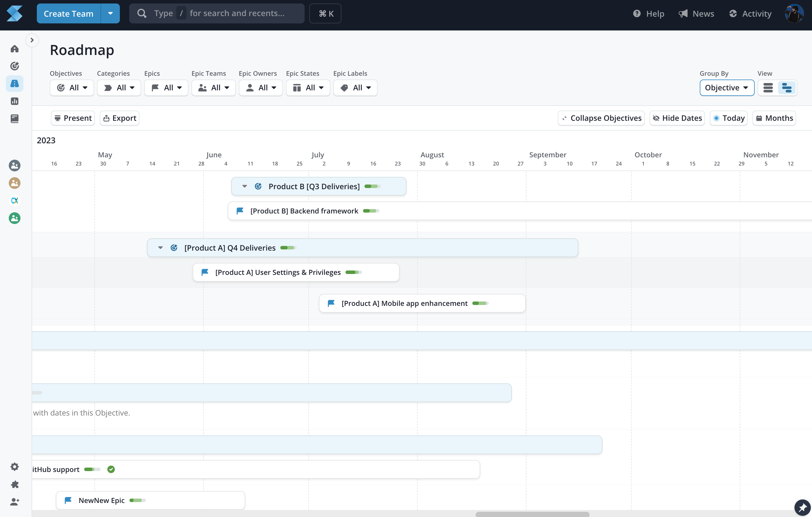Open the CX team icon
Image resolution: width=812 pixels, height=517 pixels.
[x=15, y=201]
